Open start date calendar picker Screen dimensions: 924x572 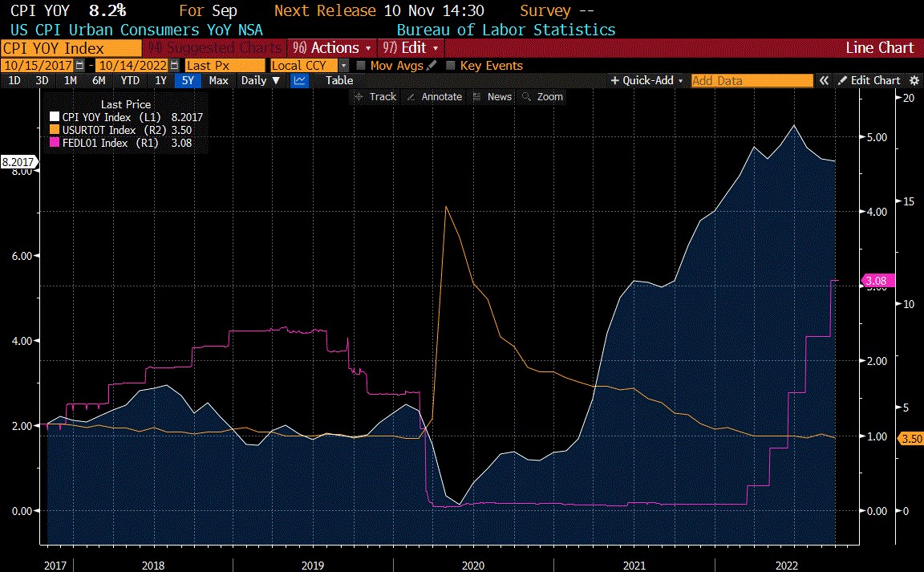[79, 66]
